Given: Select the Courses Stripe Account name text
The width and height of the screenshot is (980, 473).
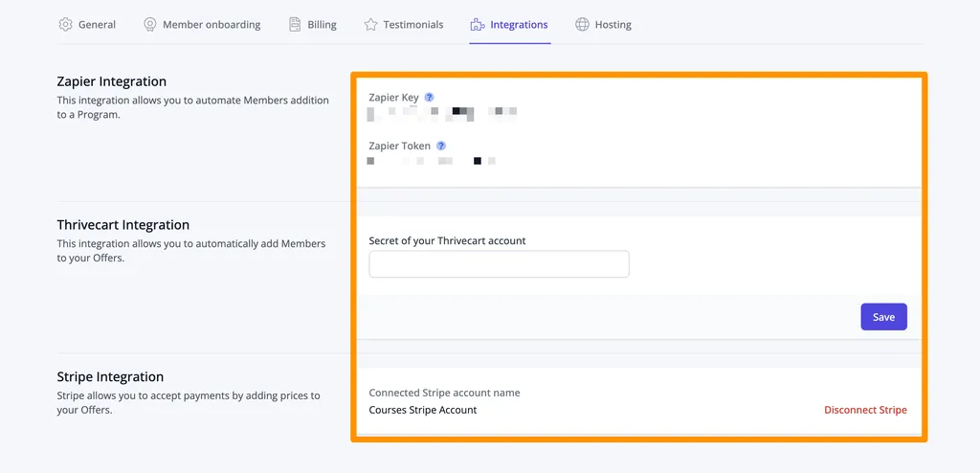Looking at the screenshot, I should click(422, 410).
